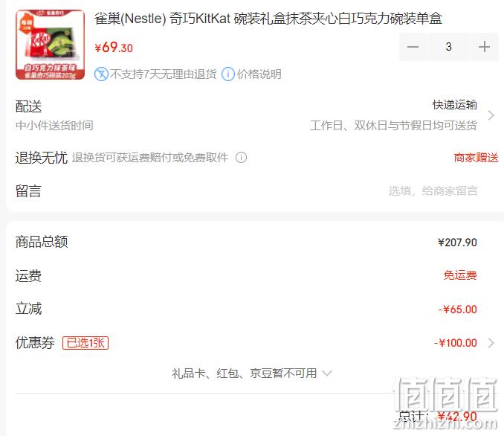This screenshot has height=436, width=504.
Task: Click the -¥100.00 coupon discount amount
Action: pos(456,343)
